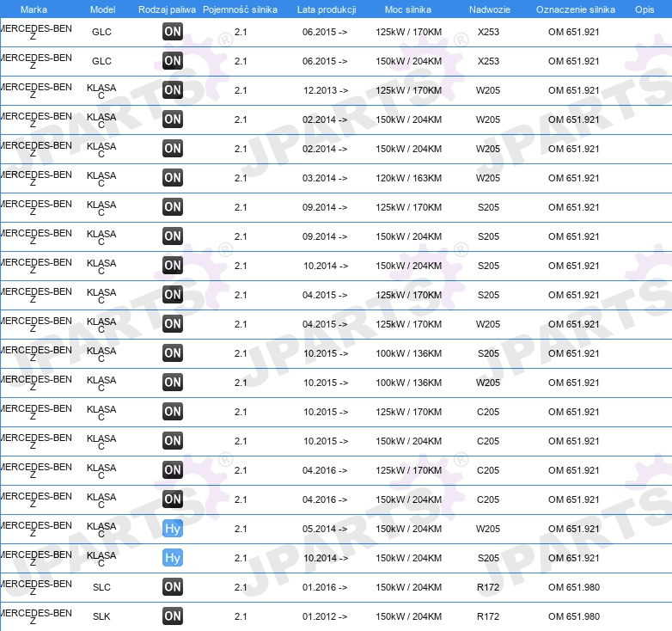Click the ON diesel icon in the GLC 125kW row
This screenshot has height=631, width=672.
click(x=173, y=31)
